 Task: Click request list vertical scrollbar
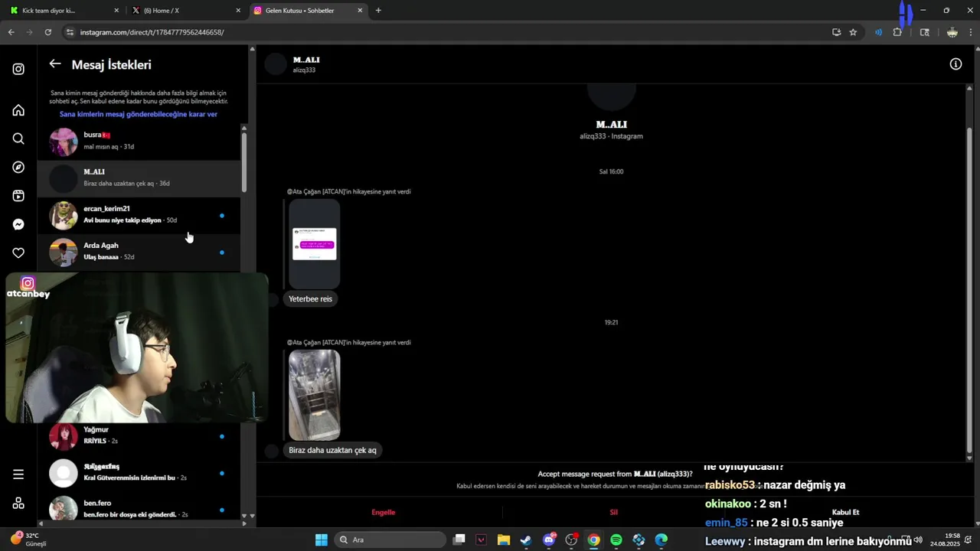click(x=244, y=161)
